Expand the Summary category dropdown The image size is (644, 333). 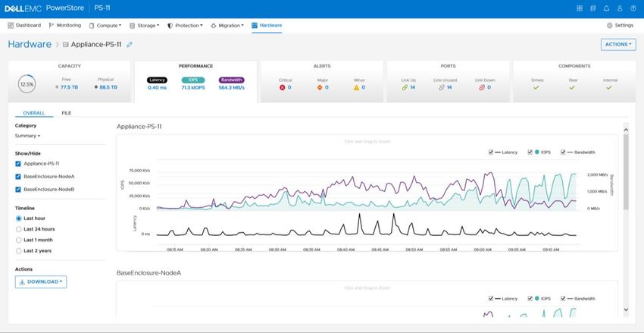click(27, 136)
